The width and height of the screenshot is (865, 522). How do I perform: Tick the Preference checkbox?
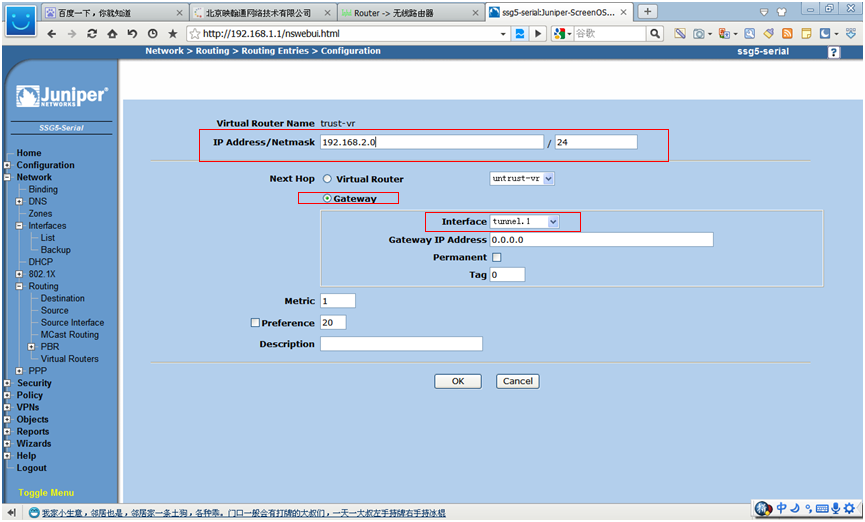tap(255, 323)
